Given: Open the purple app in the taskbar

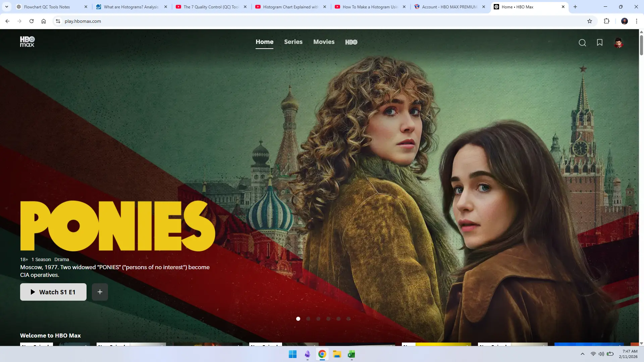Looking at the screenshot, I should point(307,354).
